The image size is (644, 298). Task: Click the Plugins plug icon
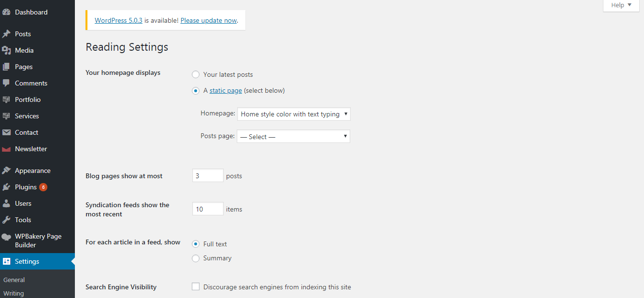coord(6,187)
